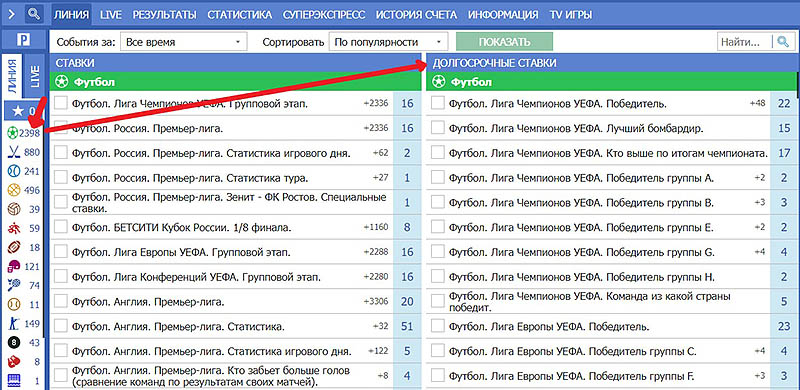
Task: Check Лига Чемпионов УЕФА. Групповой этап box
Action: click(61, 104)
